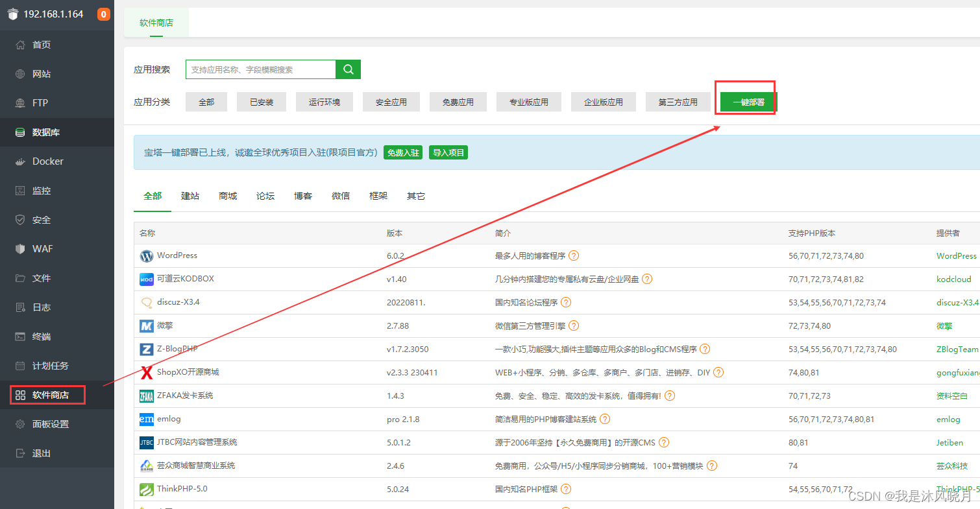Switch to the 微信 category tab
This screenshot has width=980, height=509.
point(341,196)
